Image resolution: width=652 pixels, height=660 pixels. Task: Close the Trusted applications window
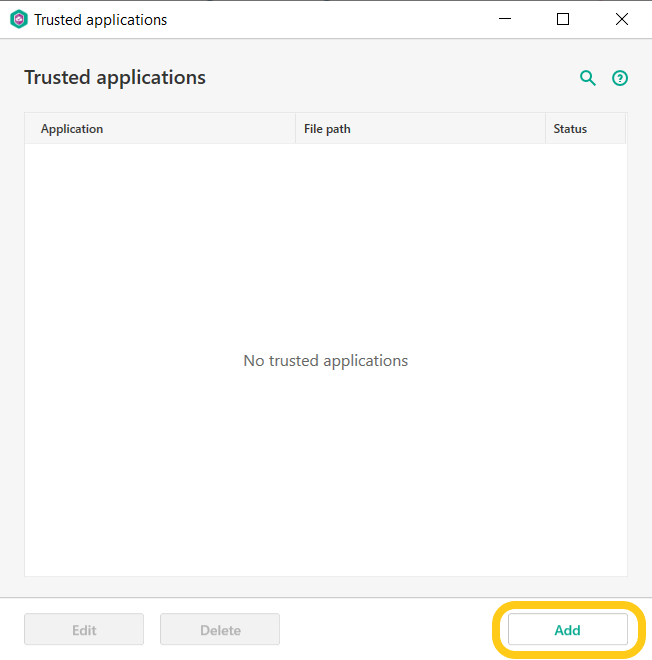(x=622, y=19)
